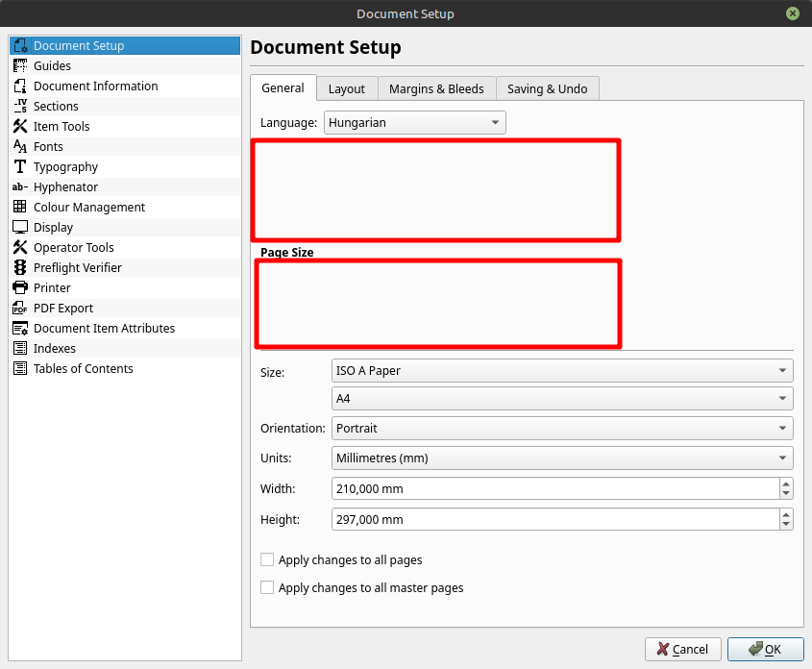Click the Colour Management grid icon
Image resolution: width=812 pixels, height=669 pixels.
point(19,207)
